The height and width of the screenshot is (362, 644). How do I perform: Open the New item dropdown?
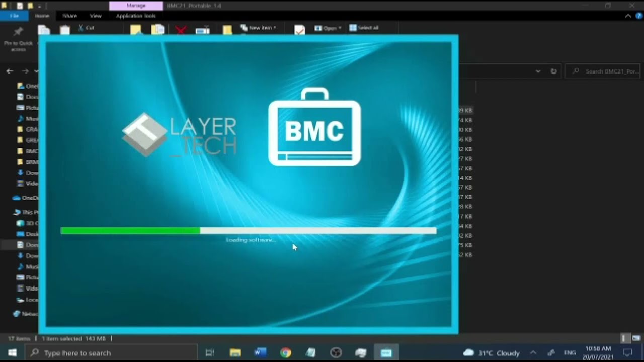[x=259, y=28]
